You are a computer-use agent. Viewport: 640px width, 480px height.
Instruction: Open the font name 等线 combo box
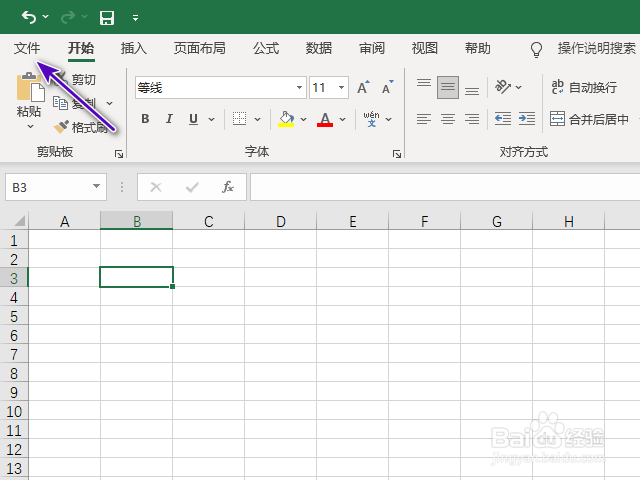[x=221, y=87]
